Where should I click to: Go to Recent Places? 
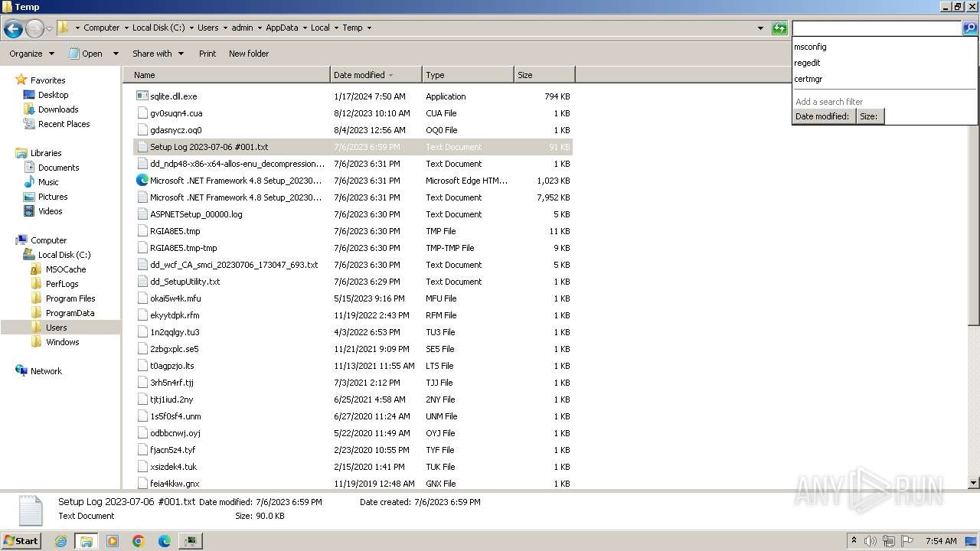(x=64, y=124)
